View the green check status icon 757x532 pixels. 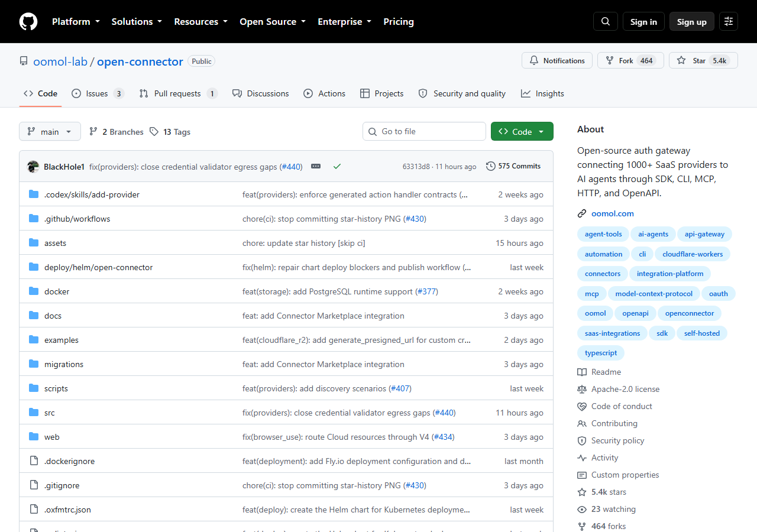click(337, 167)
